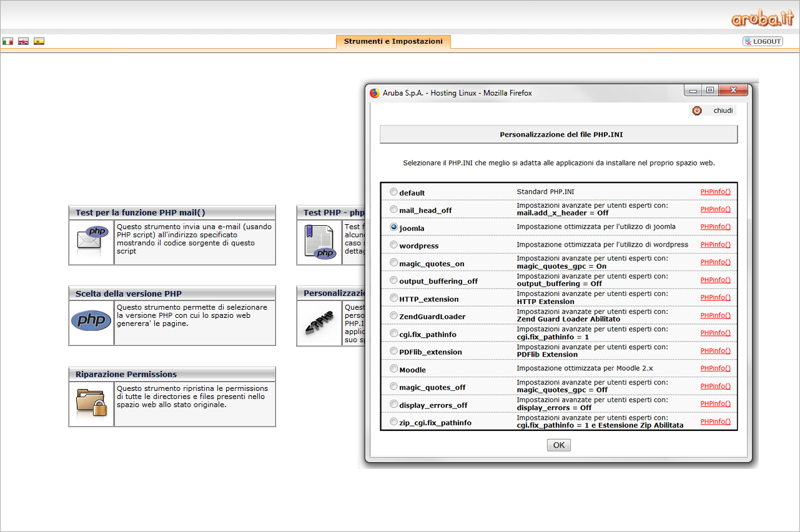Enable the display_errors_off radio option
The width and height of the screenshot is (800, 532).
tap(393, 404)
